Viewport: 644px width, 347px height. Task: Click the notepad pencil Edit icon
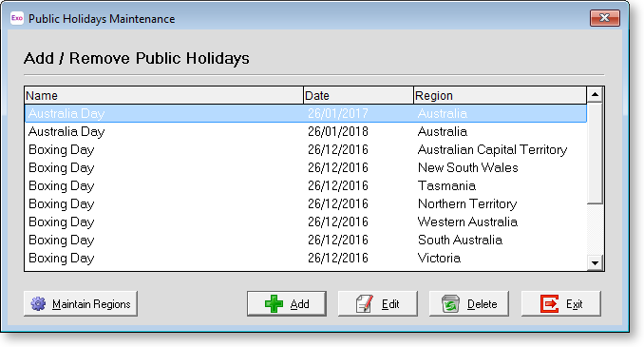(365, 304)
